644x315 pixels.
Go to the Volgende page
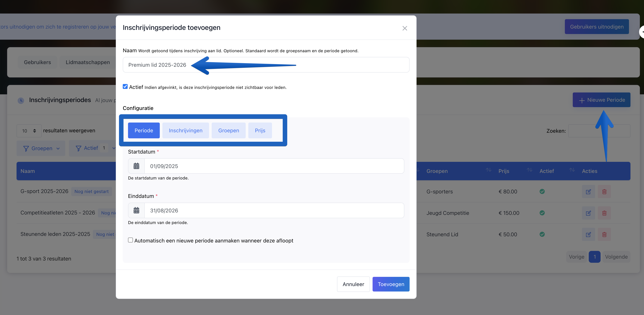616,257
